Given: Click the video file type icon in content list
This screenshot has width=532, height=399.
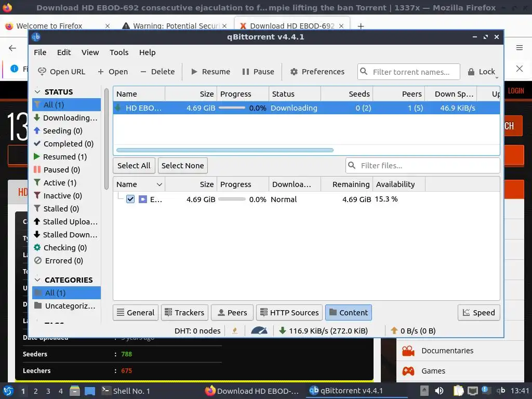Looking at the screenshot, I should [143, 199].
